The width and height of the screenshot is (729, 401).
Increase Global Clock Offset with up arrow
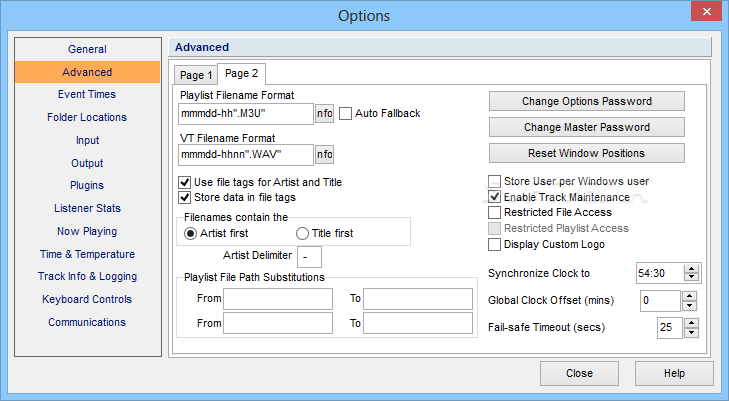689,296
